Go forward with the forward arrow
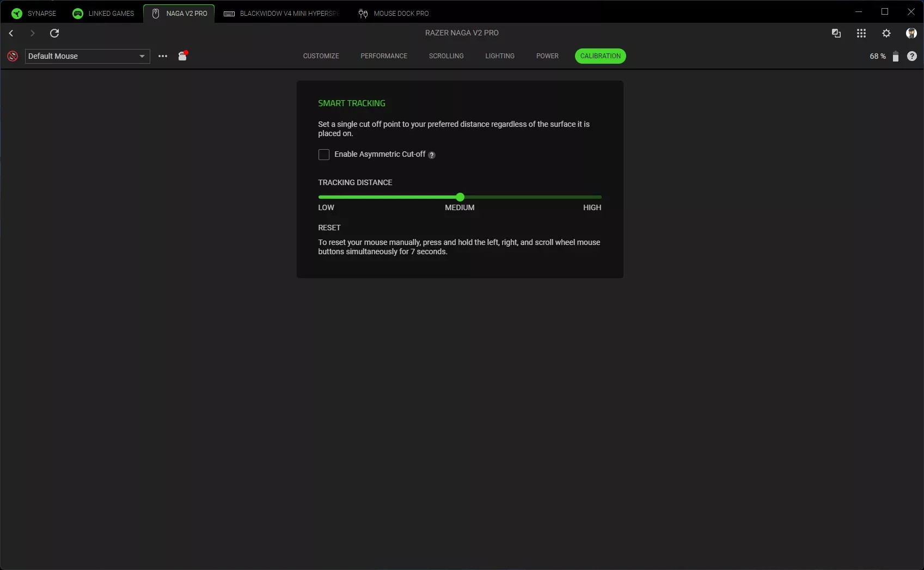 tap(33, 33)
